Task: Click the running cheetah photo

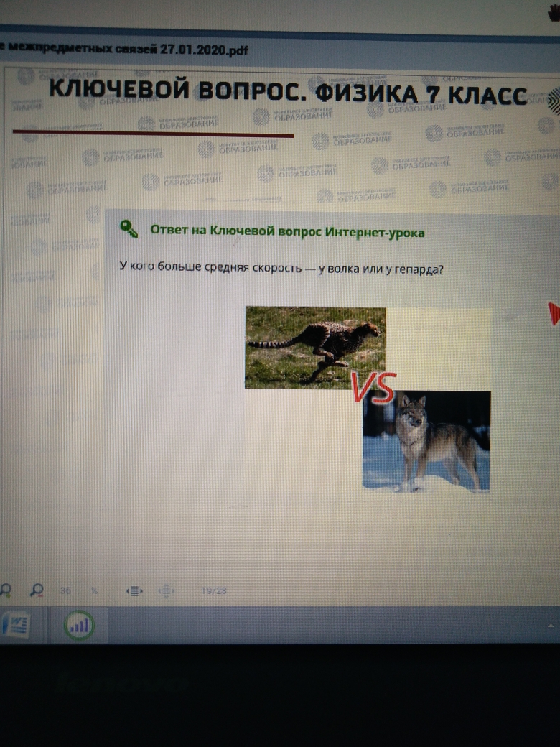Action: pyautogui.click(x=315, y=346)
